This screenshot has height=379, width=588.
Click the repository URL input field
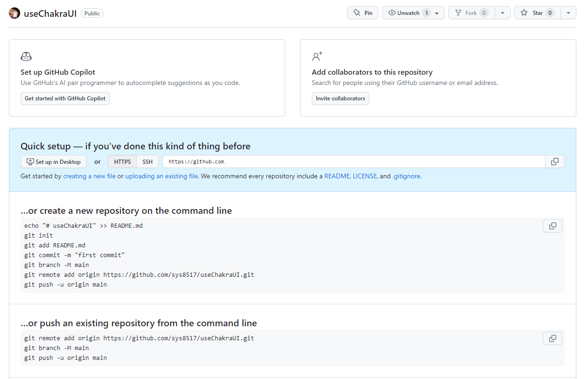(x=354, y=161)
